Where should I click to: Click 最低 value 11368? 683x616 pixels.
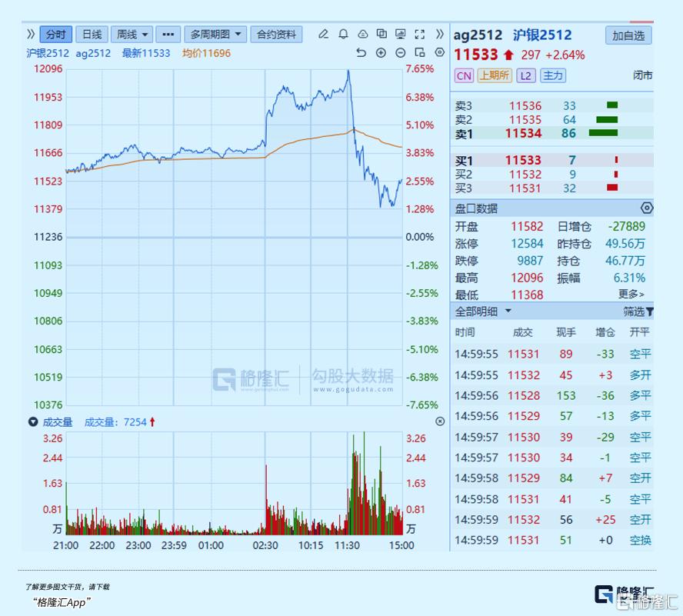527,295
